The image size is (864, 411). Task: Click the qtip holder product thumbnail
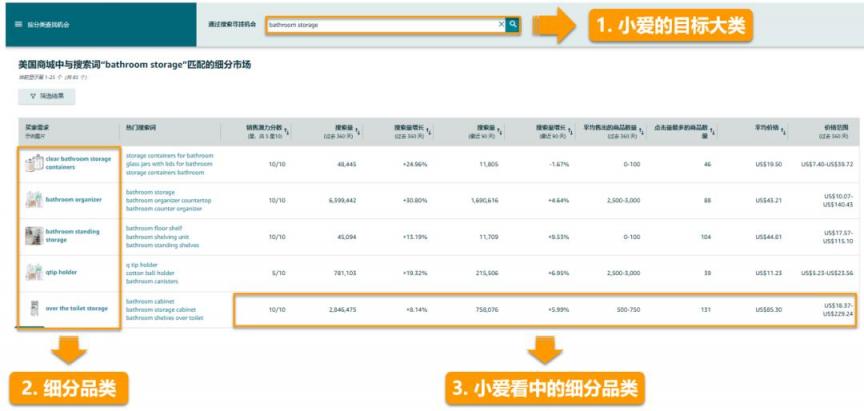pyautogui.click(x=34, y=272)
